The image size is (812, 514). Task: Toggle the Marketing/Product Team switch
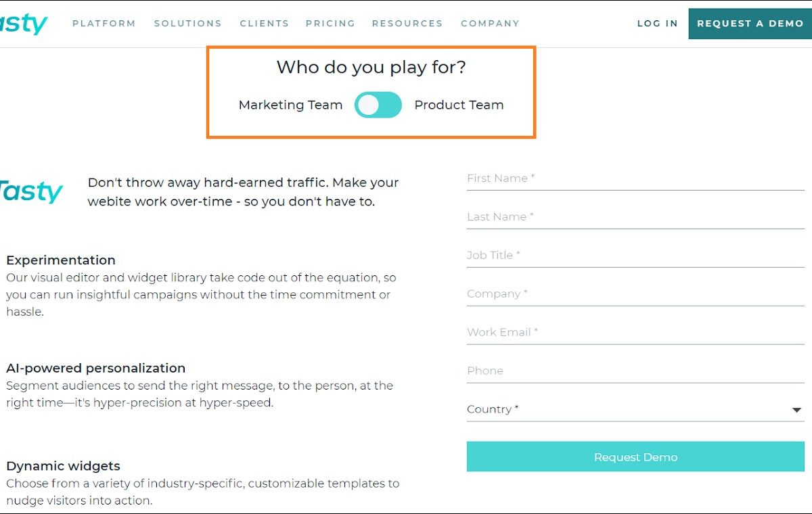coord(378,105)
